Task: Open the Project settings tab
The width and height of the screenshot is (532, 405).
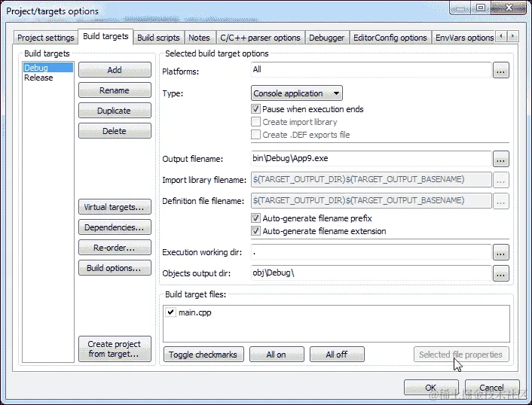Action: [45, 38]
